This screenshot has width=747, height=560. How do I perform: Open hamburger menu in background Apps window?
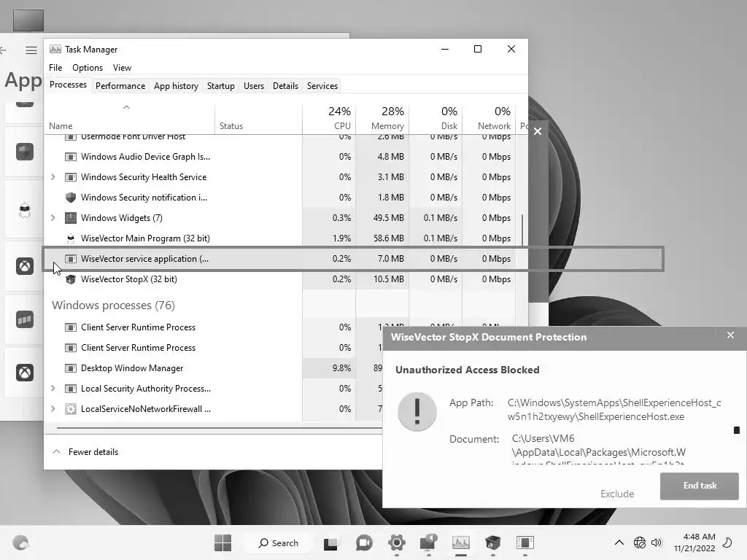coord(31,50)
